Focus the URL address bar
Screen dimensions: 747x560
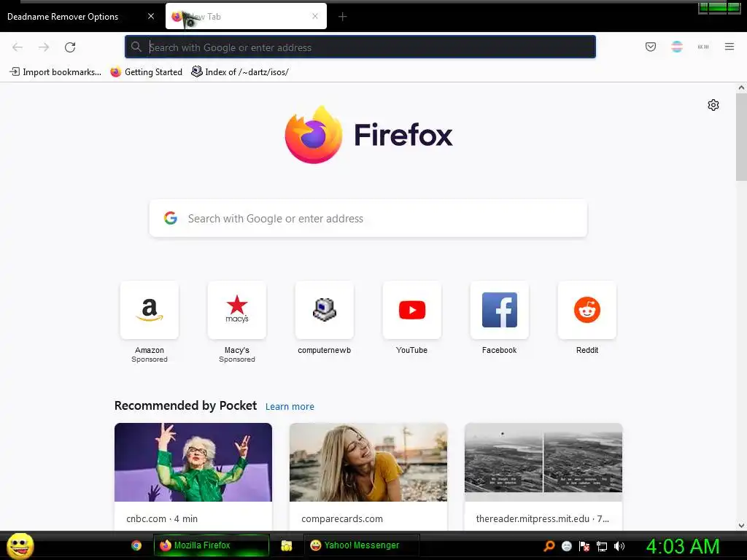tap(360, 47)
